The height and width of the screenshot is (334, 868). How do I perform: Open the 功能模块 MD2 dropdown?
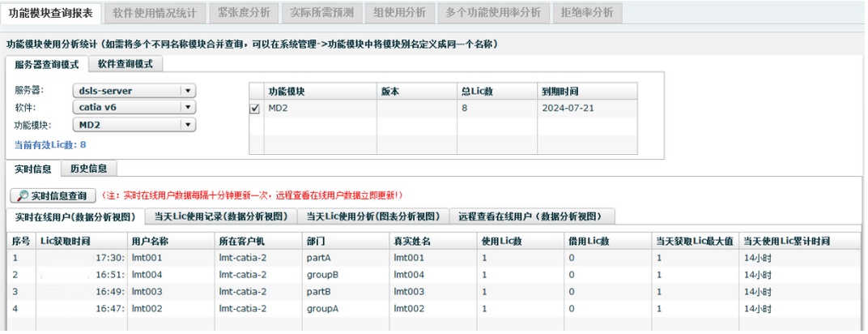pos(187,125)
